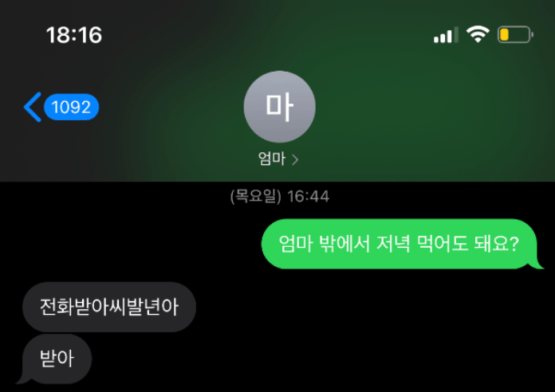Image resolution: width=555 pixels, height=392 pixels.
Task: Tap the (목요일) day label
Action: click(x=255, y=196)
